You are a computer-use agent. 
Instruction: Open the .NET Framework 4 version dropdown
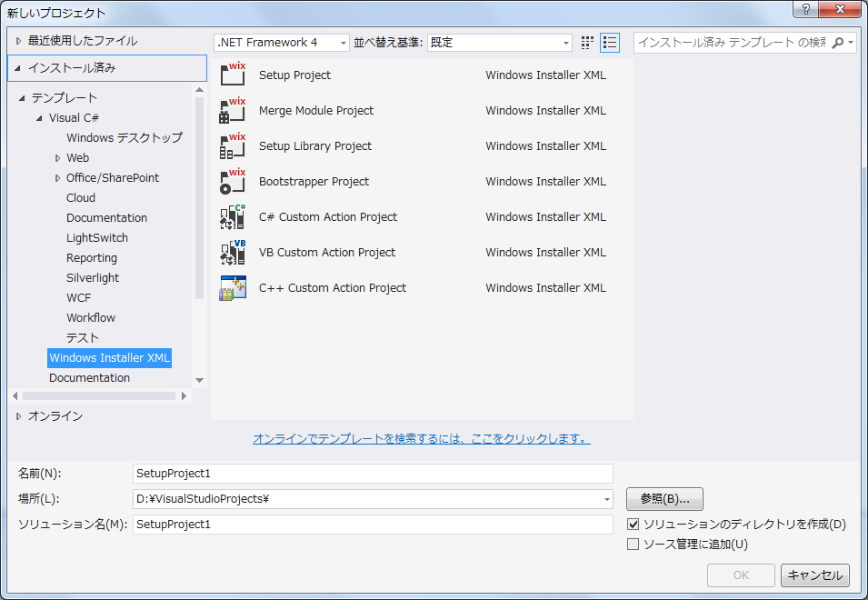pyautogui.click(x=282, y=43)
